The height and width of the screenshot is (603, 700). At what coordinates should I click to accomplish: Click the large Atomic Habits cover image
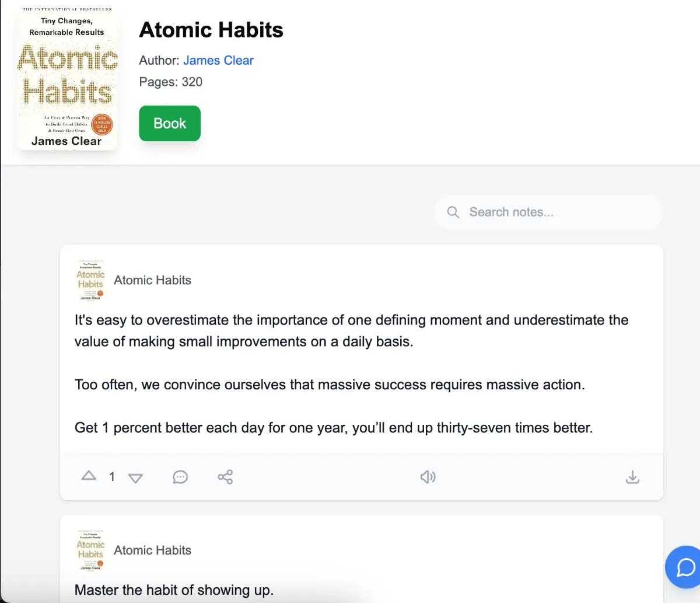(x=67, y=79)
